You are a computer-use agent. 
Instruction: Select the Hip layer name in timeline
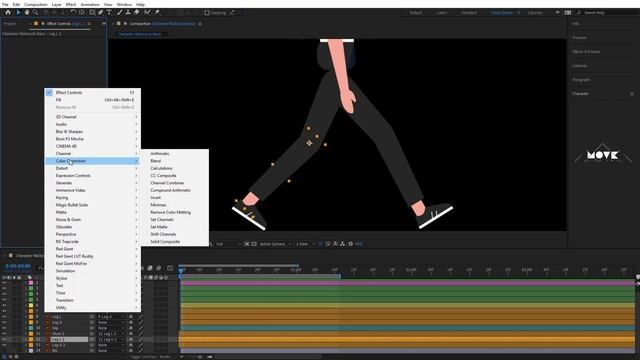click(x=55, y=328)
